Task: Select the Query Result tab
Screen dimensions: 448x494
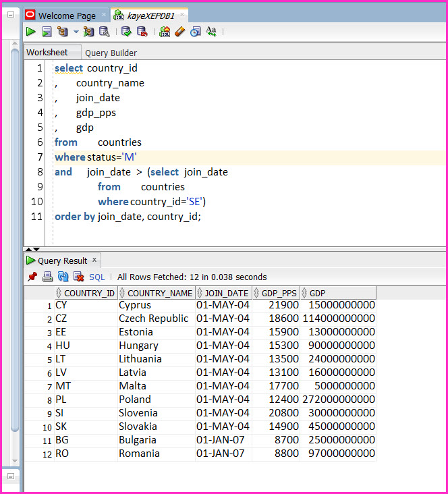Action: click(62, 260)
